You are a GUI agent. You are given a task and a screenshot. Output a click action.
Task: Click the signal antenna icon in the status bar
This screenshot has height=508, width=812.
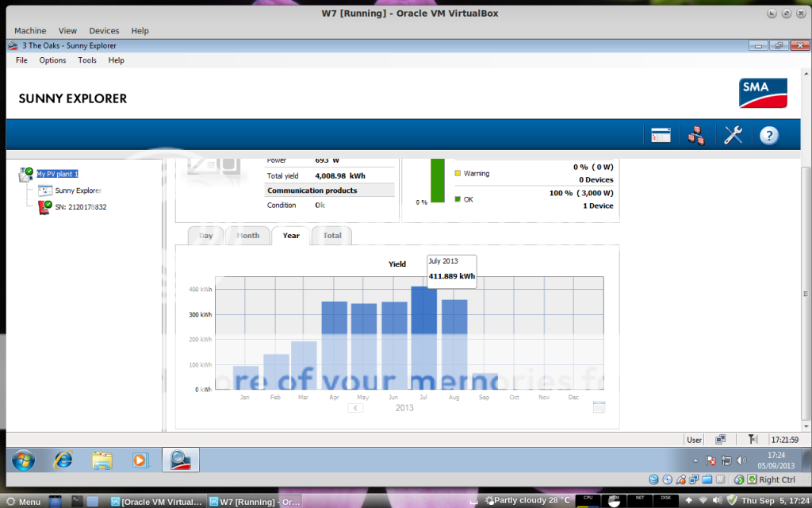coord(753,440)
